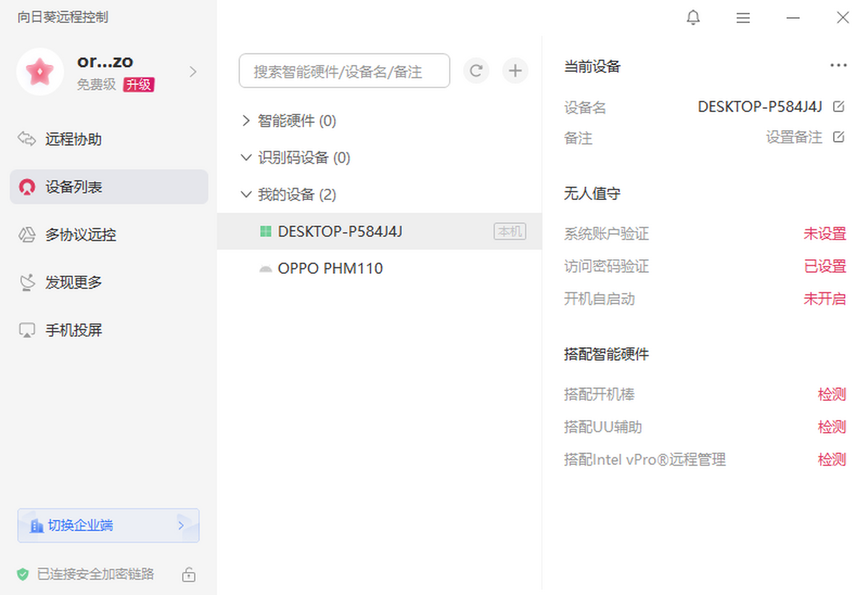868x595 pixels.
Task: Click the notification bell icon
Action: click(x=693, y=18)
